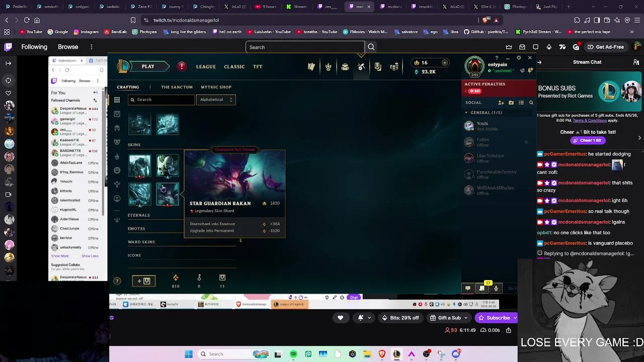The width and height of the screenshot is (644, 362).
Task: Open the Loot hammer icon in League client
Action: 361,67
